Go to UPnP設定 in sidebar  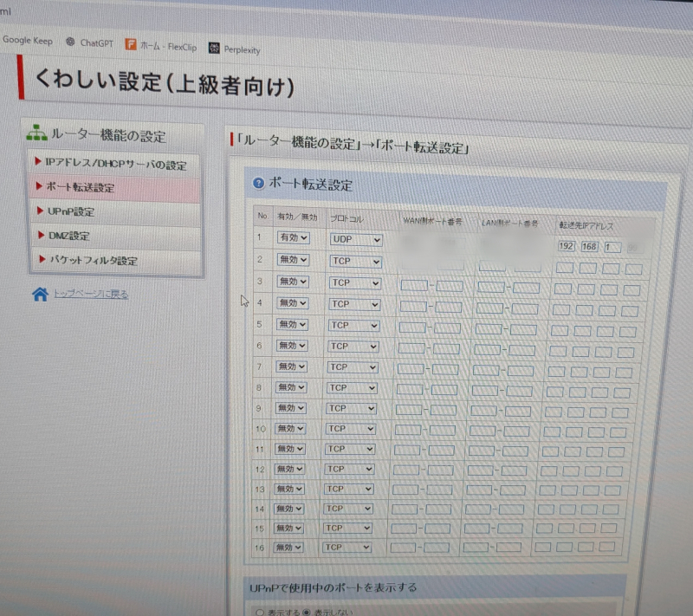tap(71, 211)
